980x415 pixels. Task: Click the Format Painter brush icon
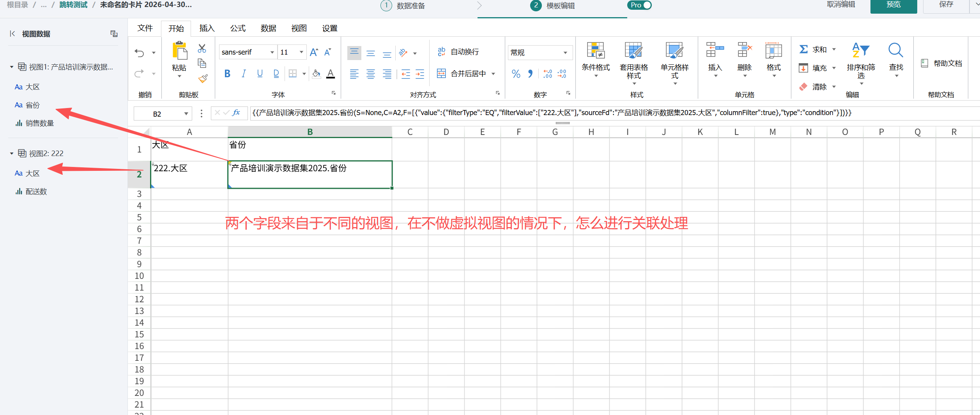coord(203,78)
